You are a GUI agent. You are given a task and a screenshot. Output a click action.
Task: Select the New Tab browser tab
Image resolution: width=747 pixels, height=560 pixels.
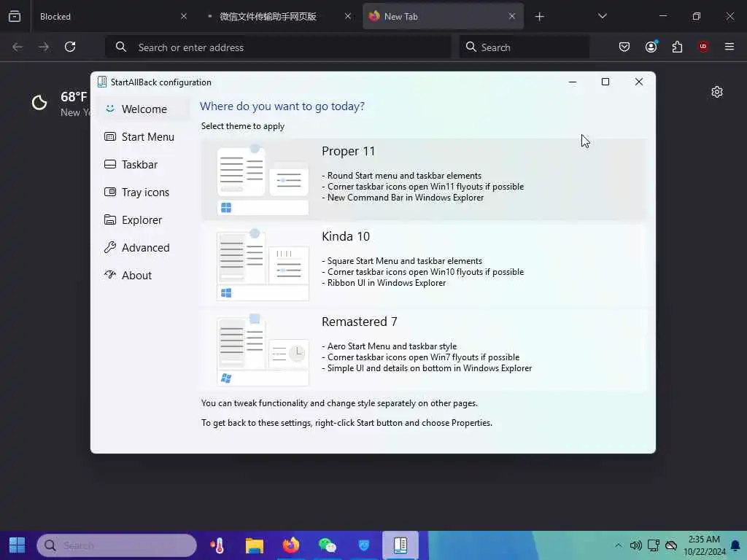click(x=443, y=17)
